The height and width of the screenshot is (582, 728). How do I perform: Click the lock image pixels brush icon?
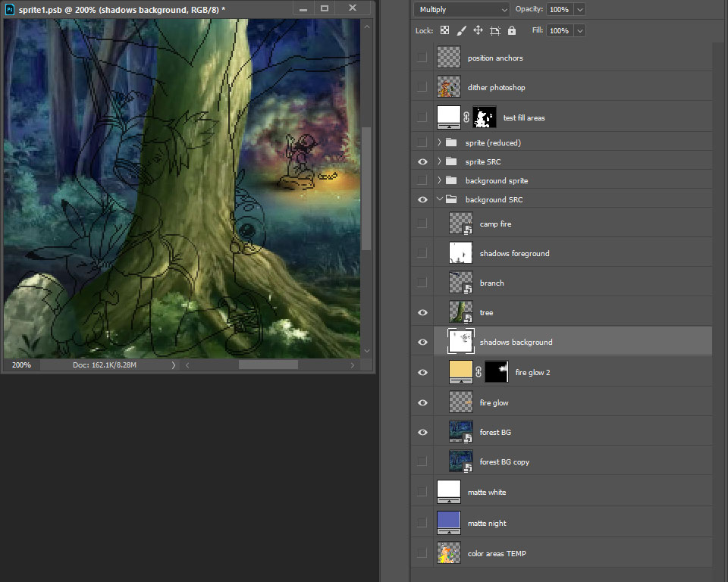[462, 31]
